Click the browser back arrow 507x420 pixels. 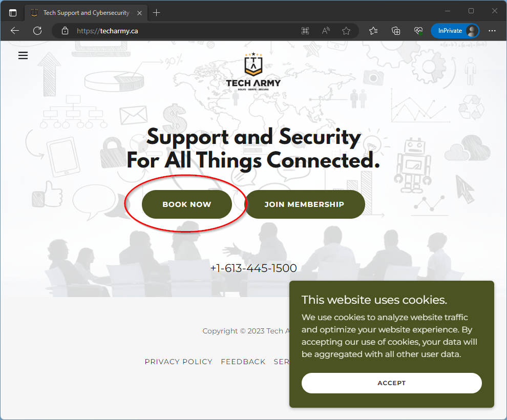(x=15, y=31)
